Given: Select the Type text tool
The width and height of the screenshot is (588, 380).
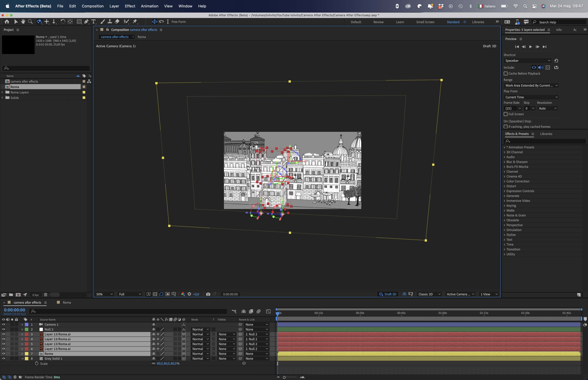Looking at the screenshot, I should point(93,22).
